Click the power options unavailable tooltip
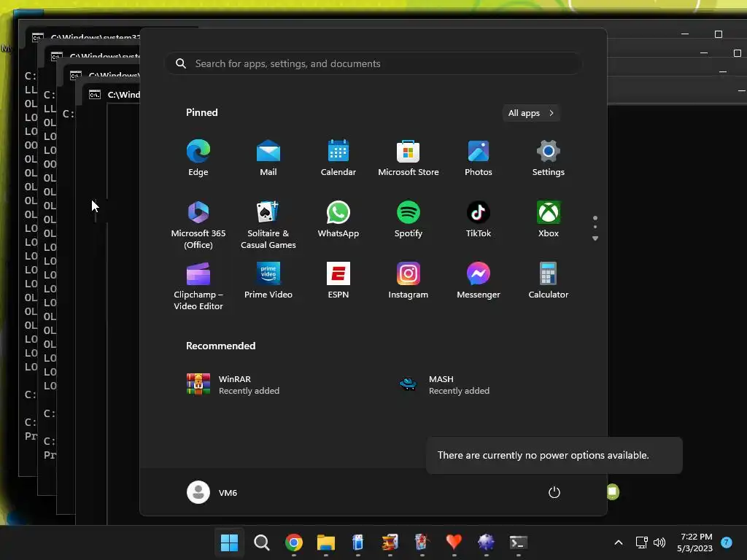This screenshot has width=747, height=560. point(554,455)
